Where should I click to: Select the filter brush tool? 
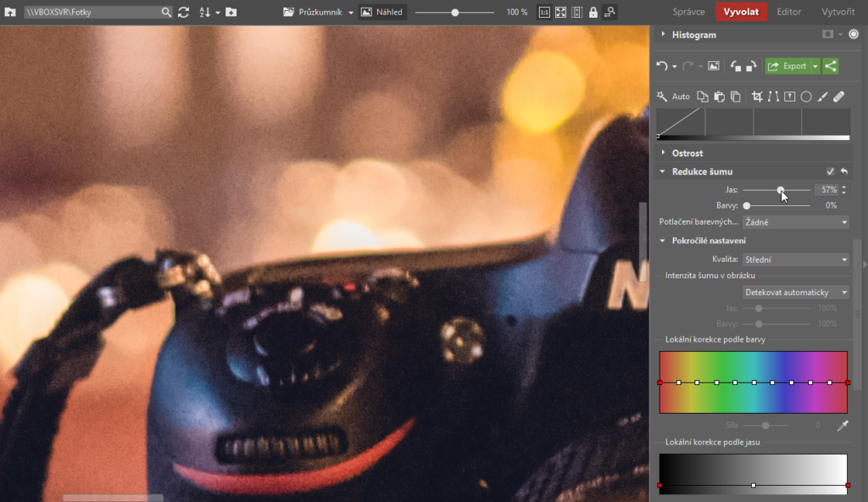click(822, 97)
